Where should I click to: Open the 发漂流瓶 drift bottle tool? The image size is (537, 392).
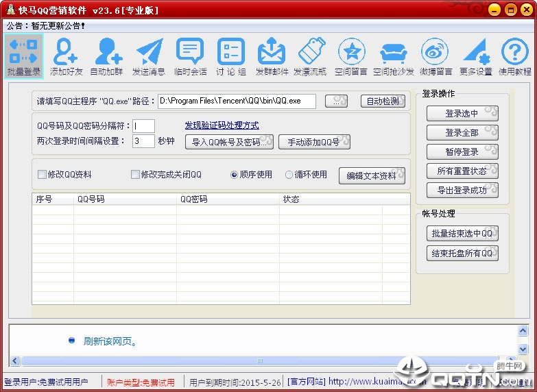[x=310, y=56]
